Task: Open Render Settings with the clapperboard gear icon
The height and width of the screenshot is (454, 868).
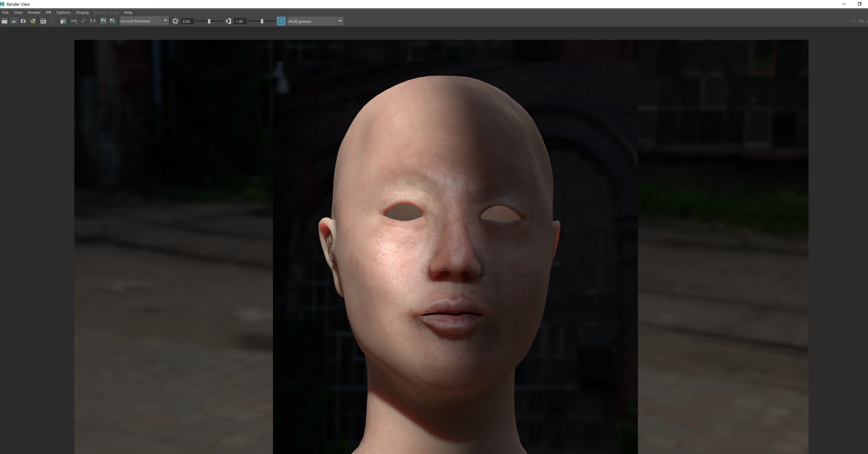Action: tap(63, 21)
